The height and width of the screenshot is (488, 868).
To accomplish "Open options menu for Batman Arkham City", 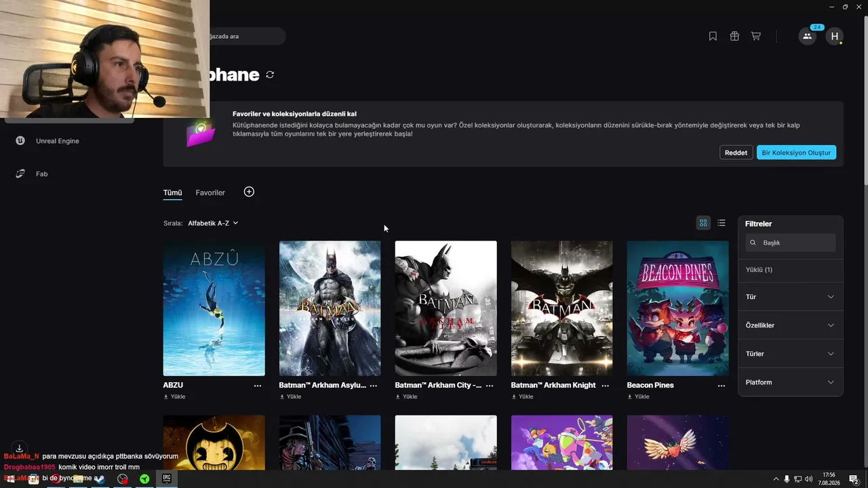I will [x=490, y=386].
